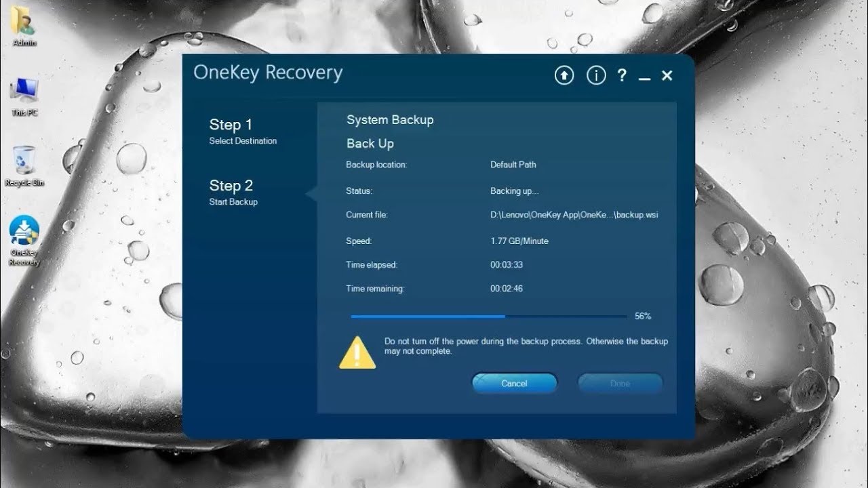This screenshot has height=488, width=868.
Task: Go to Step 2 Start Backup
Action: click(233, 192)
